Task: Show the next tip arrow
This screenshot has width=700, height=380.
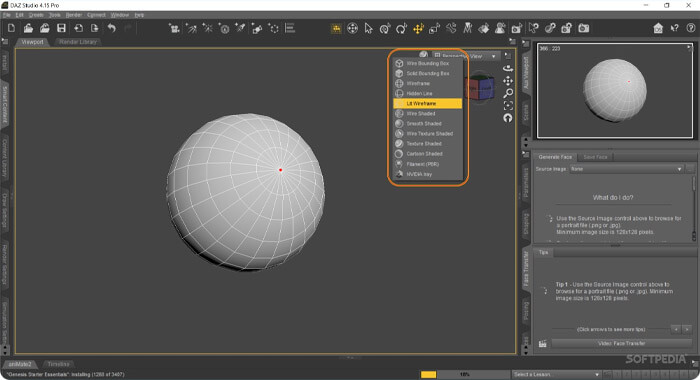Action: pos(687,329)
